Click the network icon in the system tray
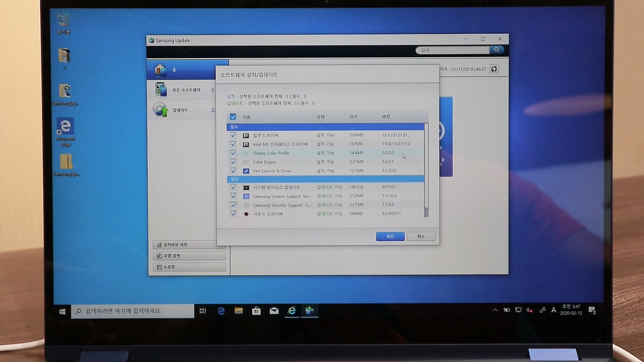Screen dimensions: 644x362 point(519,310)
